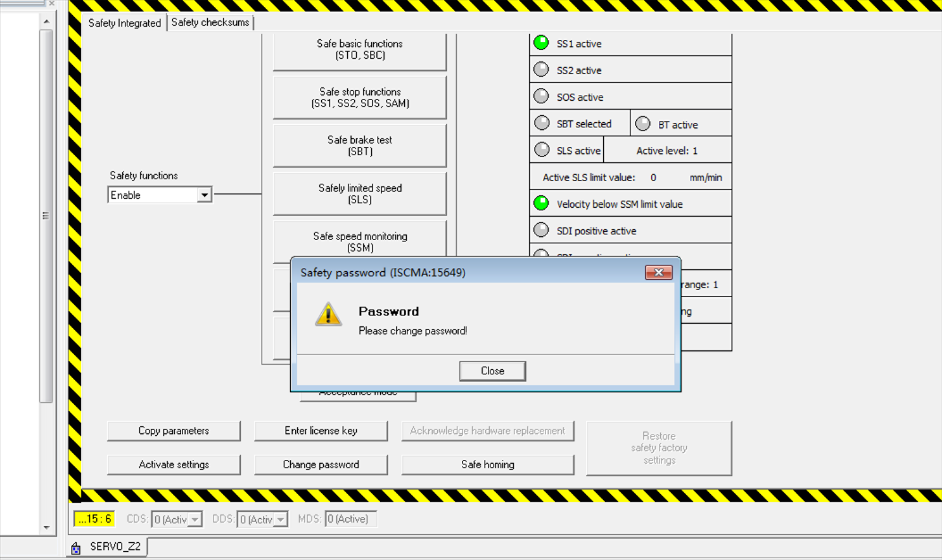The image size is (942, 560).
Task: Click the MDS field showing 0 (Active)
Action: pos(351,519)
